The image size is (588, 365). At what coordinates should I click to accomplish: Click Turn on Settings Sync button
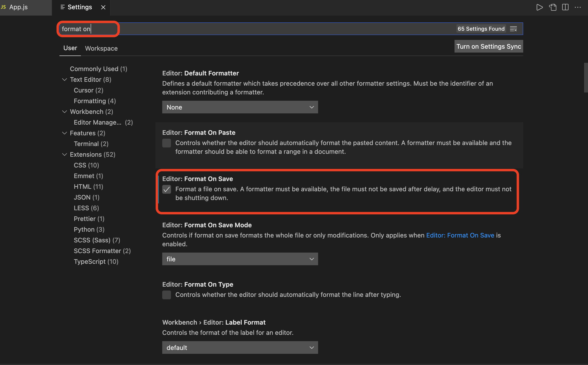point(488,46)
